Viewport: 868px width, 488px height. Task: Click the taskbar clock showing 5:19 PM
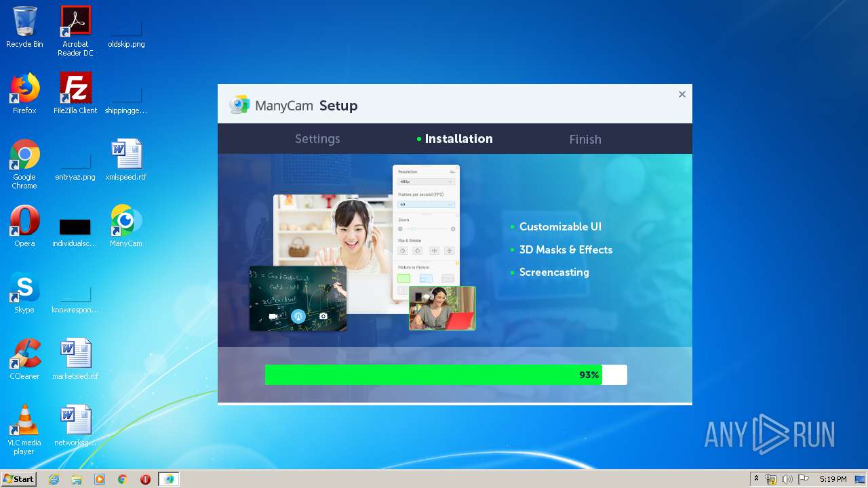pyautogui.click(x=833, y=479)
